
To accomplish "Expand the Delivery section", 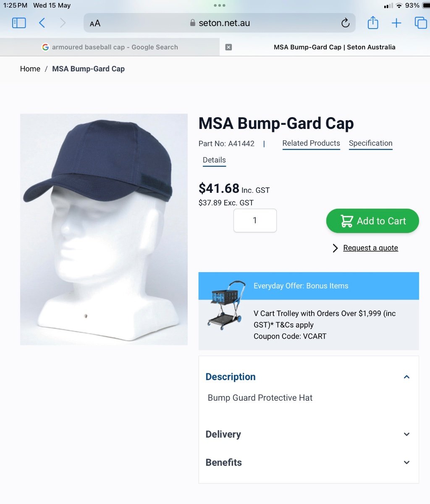I will 309,434.
